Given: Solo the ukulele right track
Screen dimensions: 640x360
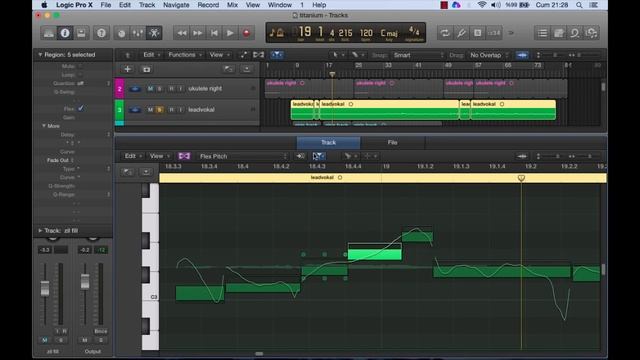Looking at the screenshot, I should pos(159,89).
